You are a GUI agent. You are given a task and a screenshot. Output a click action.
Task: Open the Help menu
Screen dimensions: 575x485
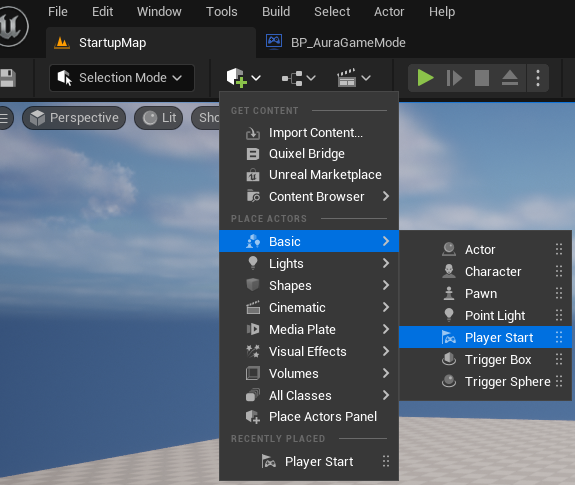(x=442, y=12)
